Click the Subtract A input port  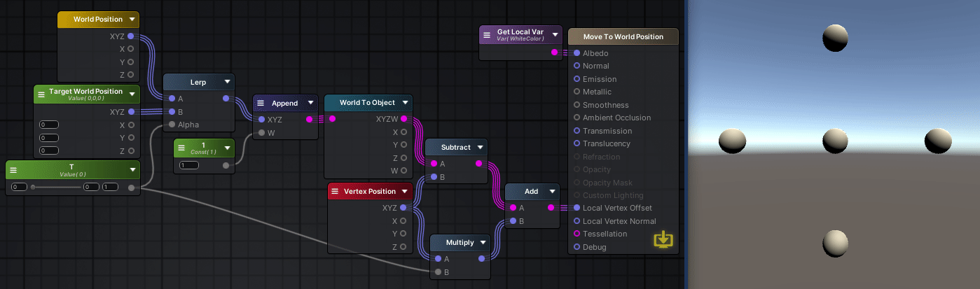(x=433, y=164)
